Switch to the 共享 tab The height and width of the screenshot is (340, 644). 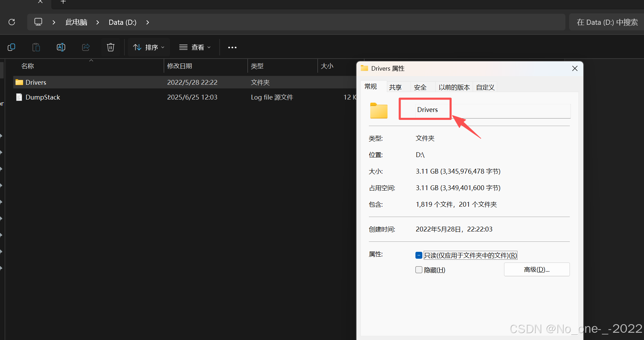coord(395,87)
